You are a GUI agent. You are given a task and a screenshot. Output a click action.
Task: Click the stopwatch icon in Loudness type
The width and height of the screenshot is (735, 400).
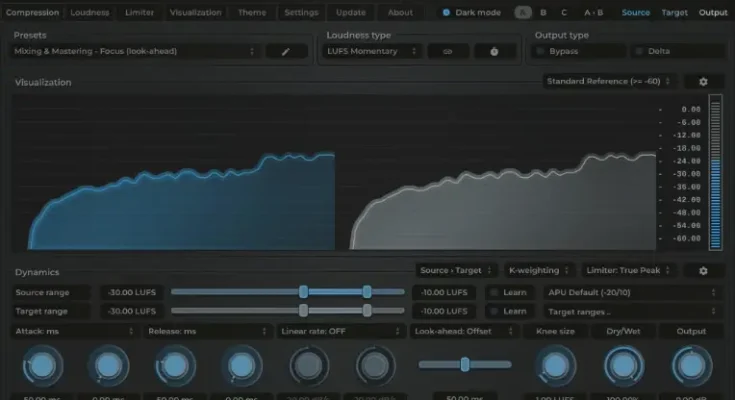(494, 51)
